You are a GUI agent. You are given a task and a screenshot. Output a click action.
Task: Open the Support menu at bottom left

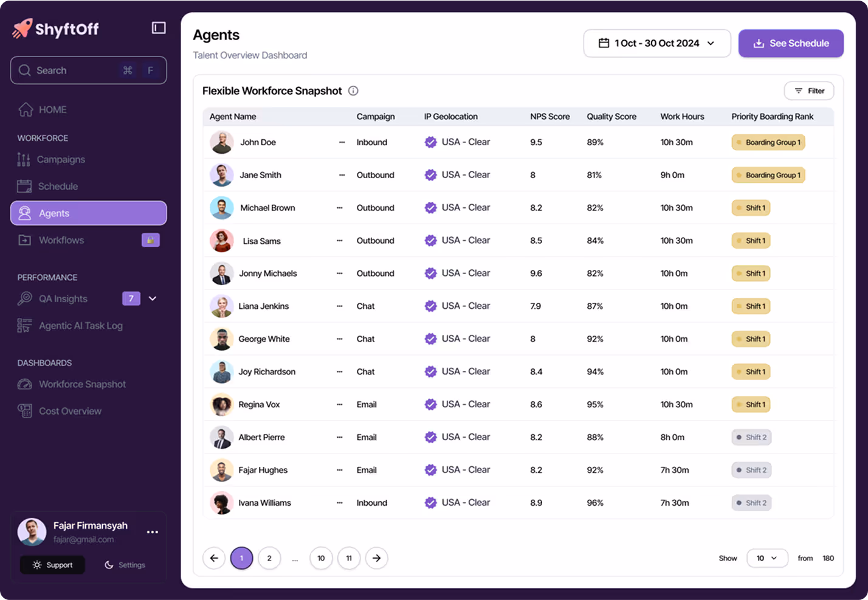pyautogui.click(x=52, y=565)
